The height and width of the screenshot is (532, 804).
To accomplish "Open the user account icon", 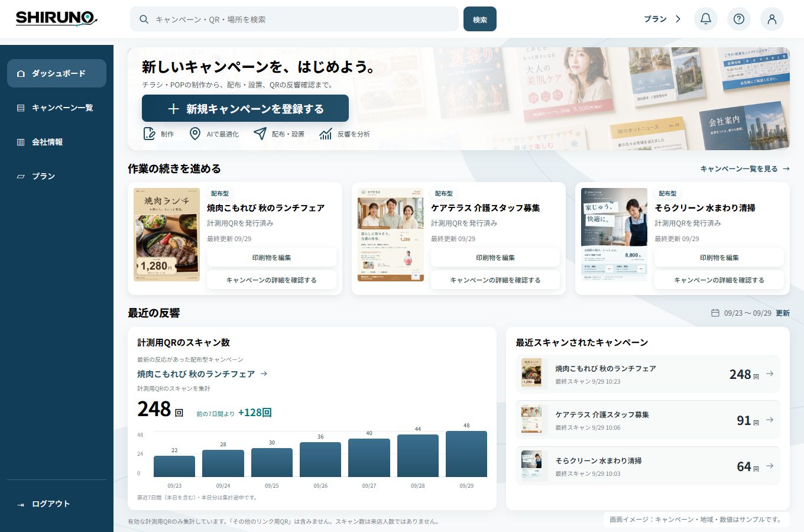I will pos(772,19).
